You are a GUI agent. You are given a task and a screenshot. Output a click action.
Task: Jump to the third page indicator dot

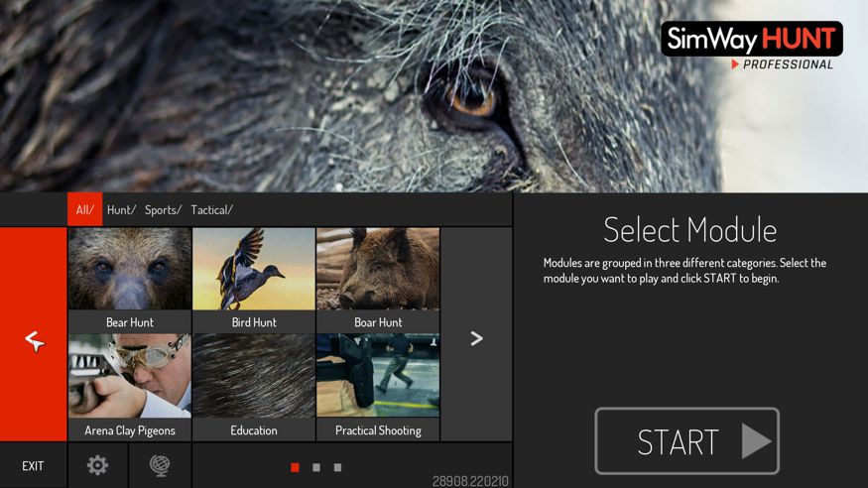337,467
